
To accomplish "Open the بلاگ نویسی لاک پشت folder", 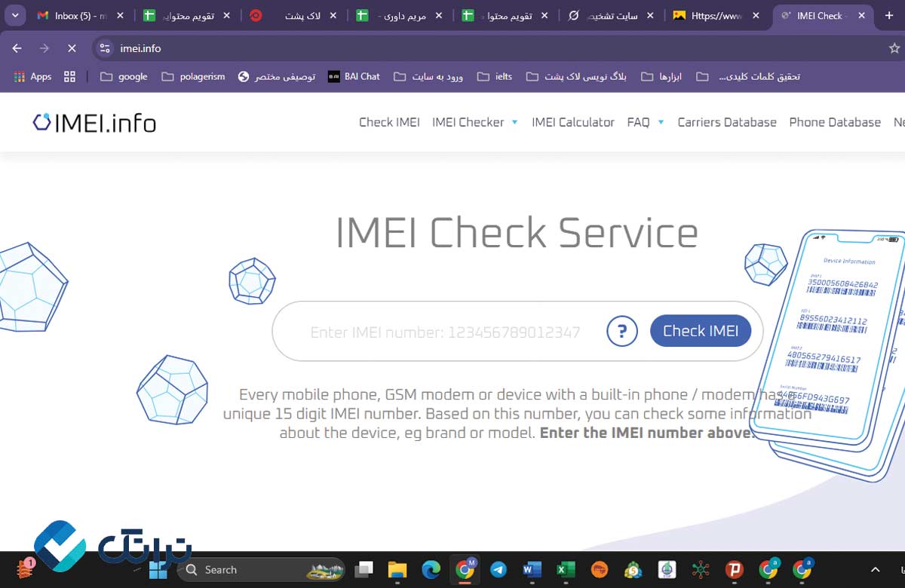I will (x=576, y=76).
